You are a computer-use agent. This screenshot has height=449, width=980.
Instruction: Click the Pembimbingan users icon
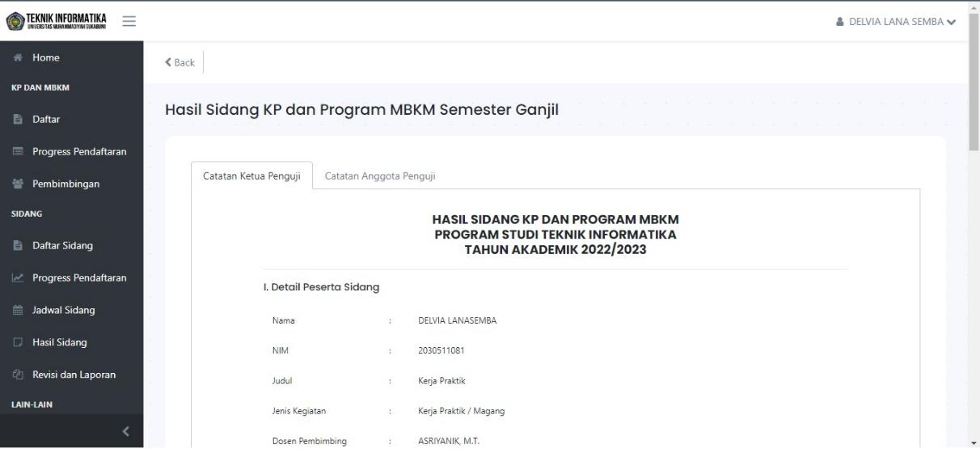pyautogui.click(x=16, y=184)
